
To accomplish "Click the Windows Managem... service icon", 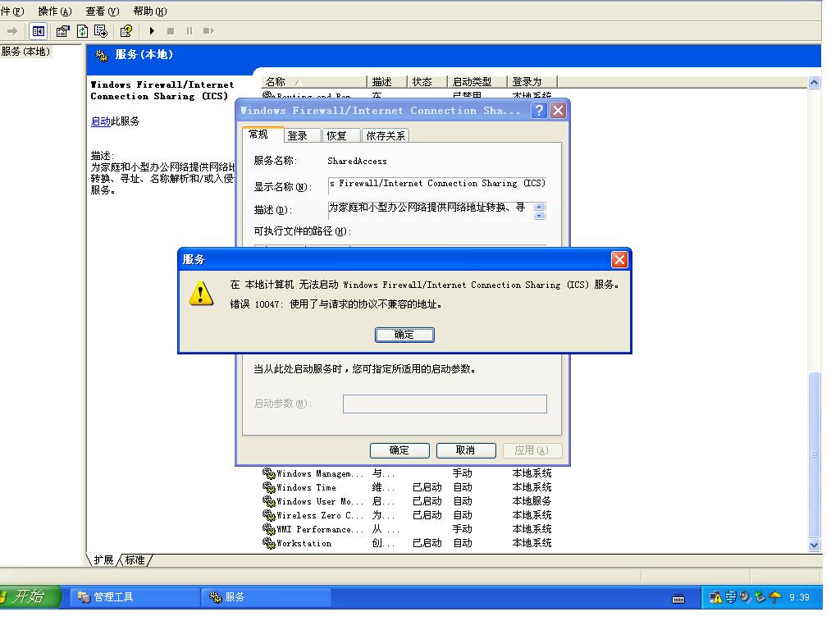I will (268, 473).
